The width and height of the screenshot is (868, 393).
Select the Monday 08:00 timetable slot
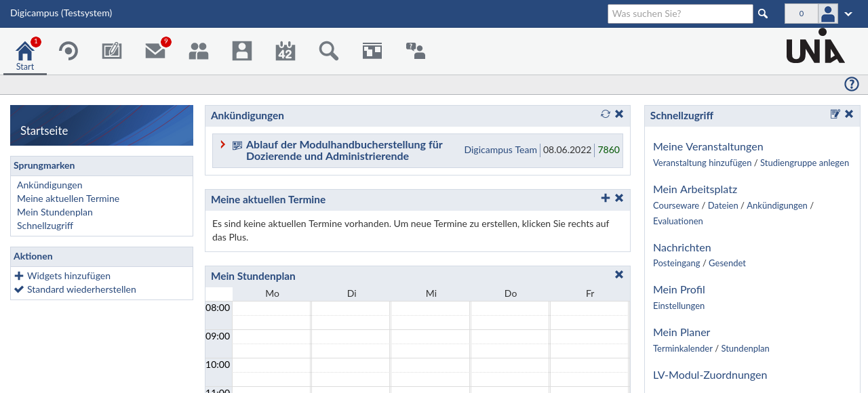point(272,308)
